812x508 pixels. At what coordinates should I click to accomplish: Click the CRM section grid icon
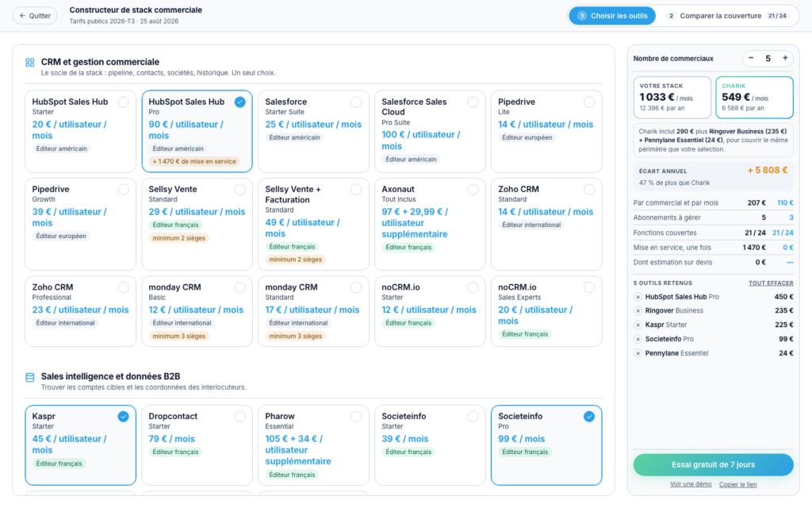(30, 63)
